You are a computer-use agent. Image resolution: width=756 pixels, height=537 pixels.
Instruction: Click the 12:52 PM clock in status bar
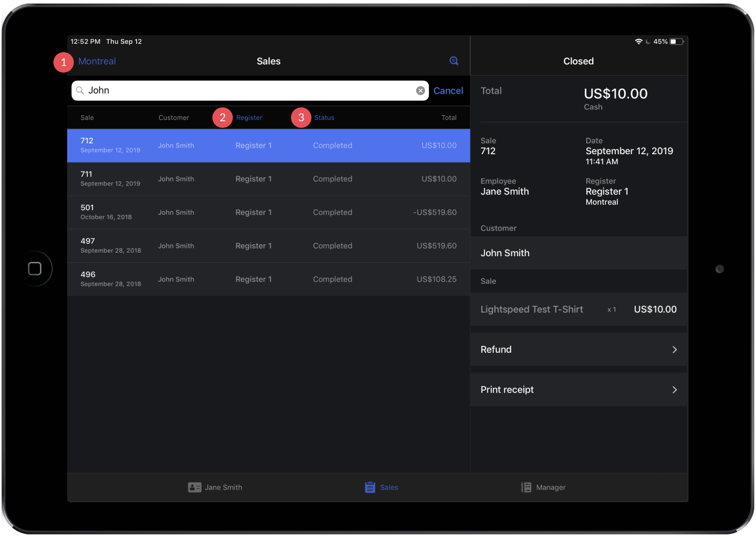point(85,42)
